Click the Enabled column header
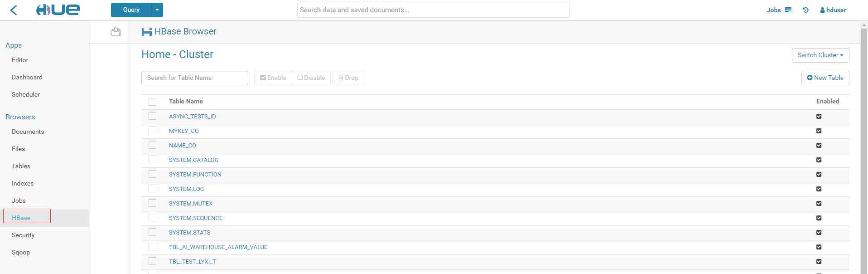868x274 pixels. coord(828,102)
